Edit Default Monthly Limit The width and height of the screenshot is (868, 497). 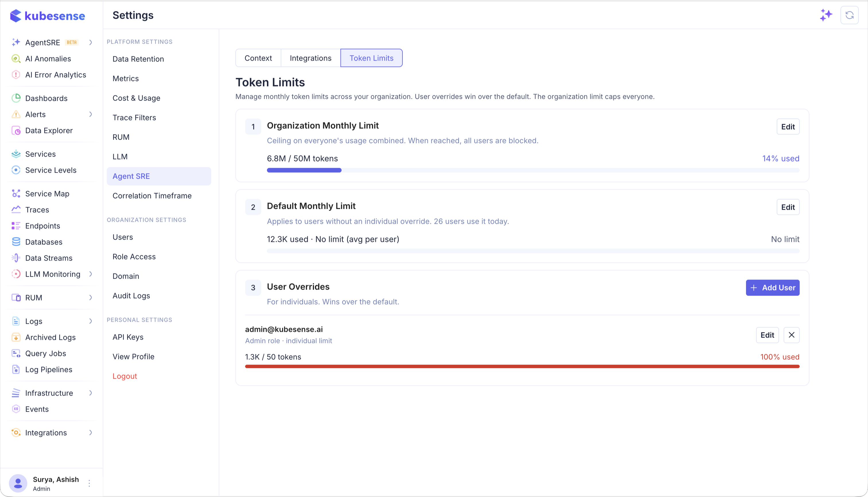coord(788,207)
